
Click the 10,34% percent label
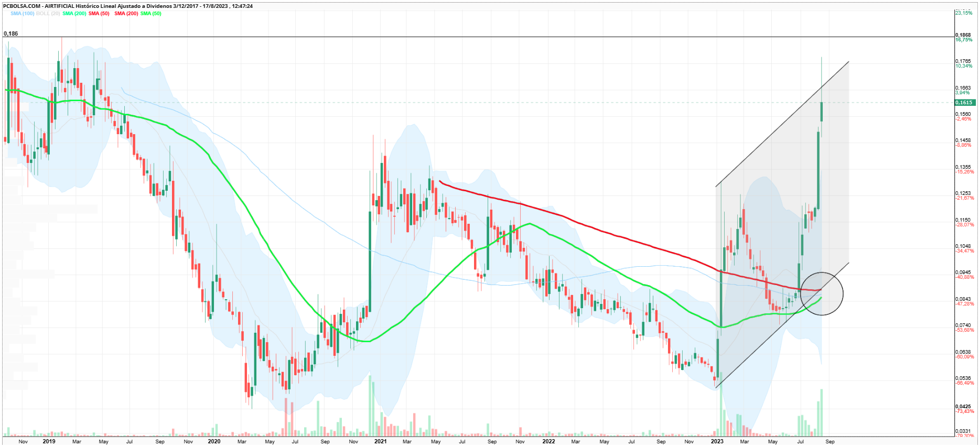964,66
